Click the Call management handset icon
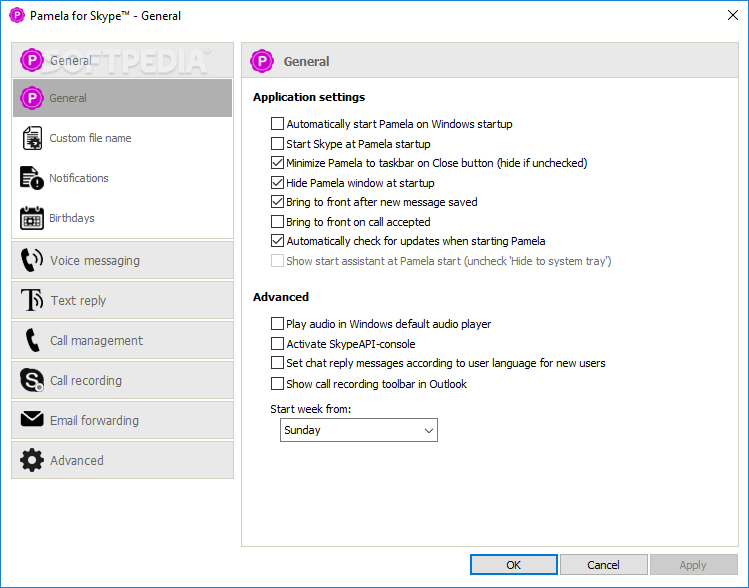The image size is (749, 588). tap(32, 340)
